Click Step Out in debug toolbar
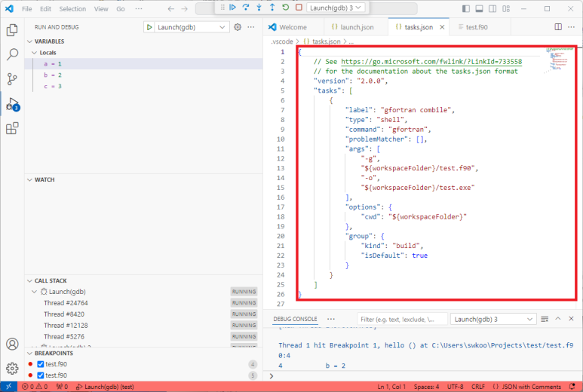 (x=272, y=8)
